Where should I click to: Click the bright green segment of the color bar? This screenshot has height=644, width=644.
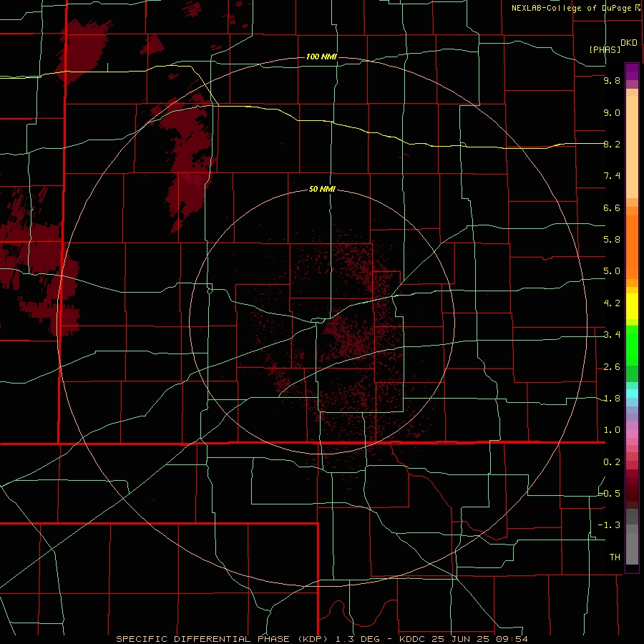coord(632,345)
